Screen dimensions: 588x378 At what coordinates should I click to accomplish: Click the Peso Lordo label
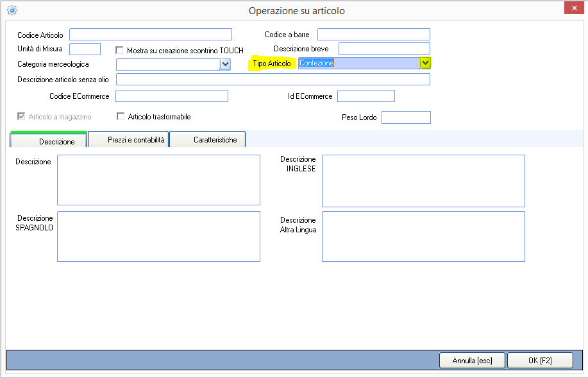click(359, 117)
